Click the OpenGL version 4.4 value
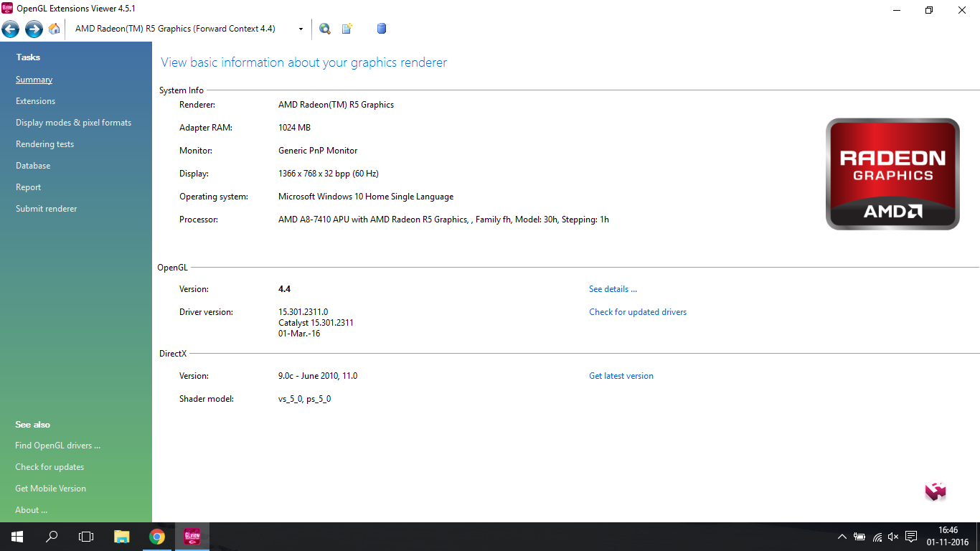Image resolution: width=980 pixels, height=551 pixels. pos(284,289)
